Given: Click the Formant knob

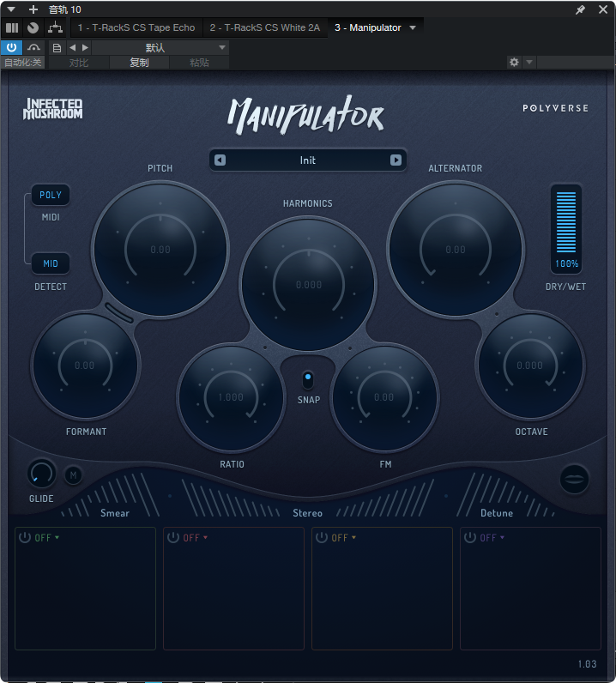Looking at the screenshot, I should [85, 366].
